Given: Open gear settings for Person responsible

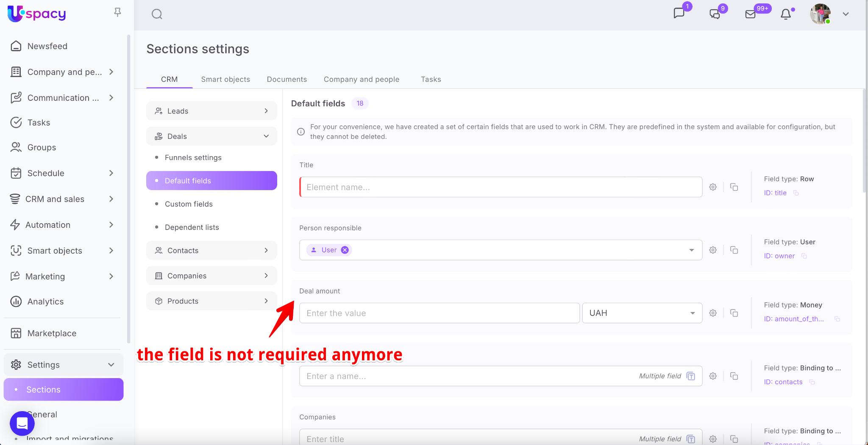Looking at the screenshot, I should coord(713,250).
